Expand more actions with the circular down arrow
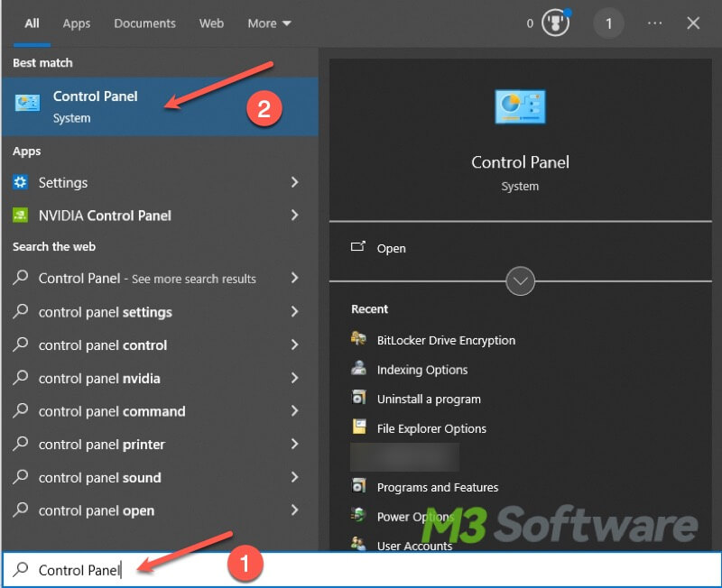This screenshot has width=722, height=588. pyautogui.click(x=520, y=281)
